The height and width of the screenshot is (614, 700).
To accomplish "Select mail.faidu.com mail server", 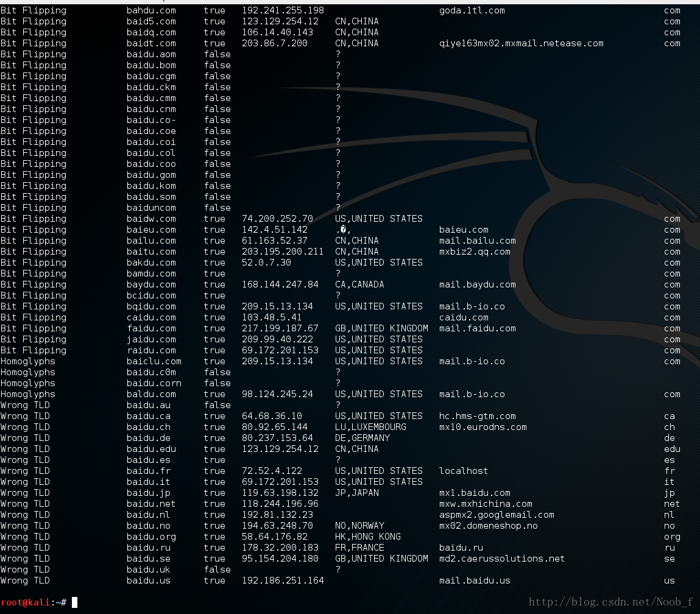I will 477,328.
